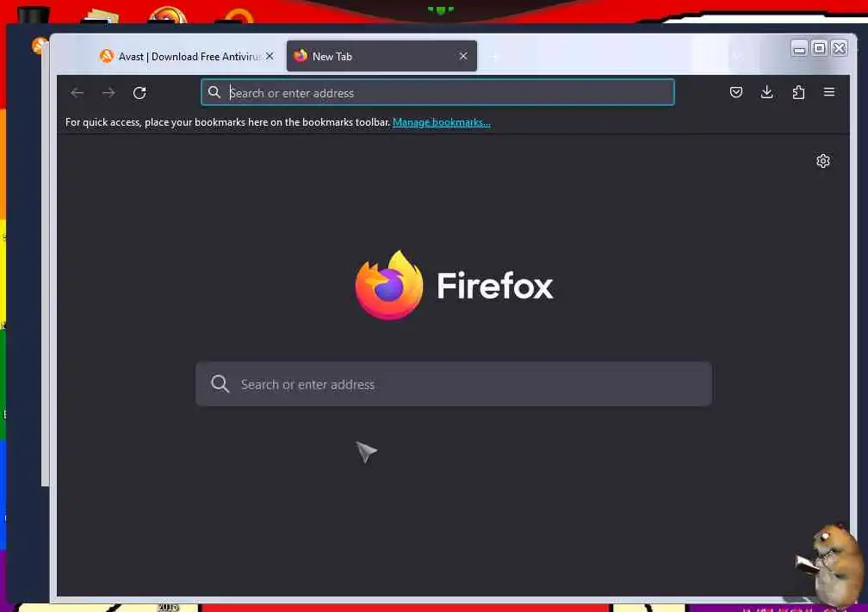Click magnifier in page search box

pos(220,384)
